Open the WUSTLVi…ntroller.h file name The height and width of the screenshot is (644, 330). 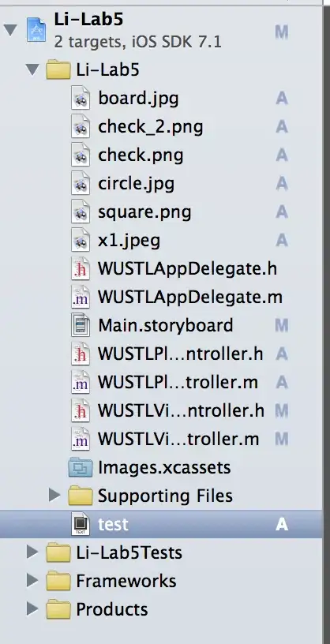(181, 411)
